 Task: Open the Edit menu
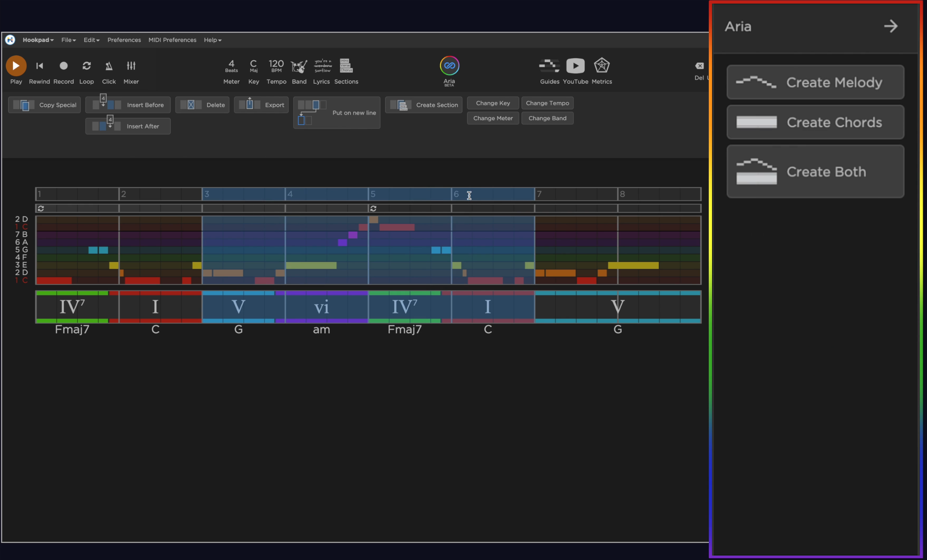coord(92,40)
